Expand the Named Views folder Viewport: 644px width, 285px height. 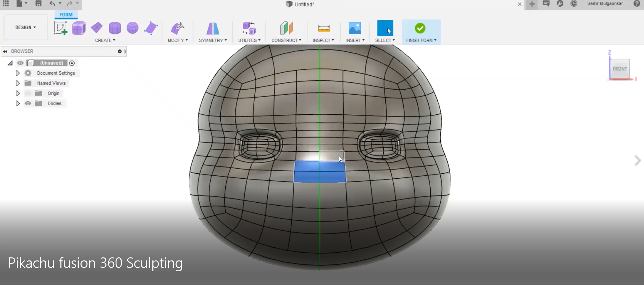point(17,83)
